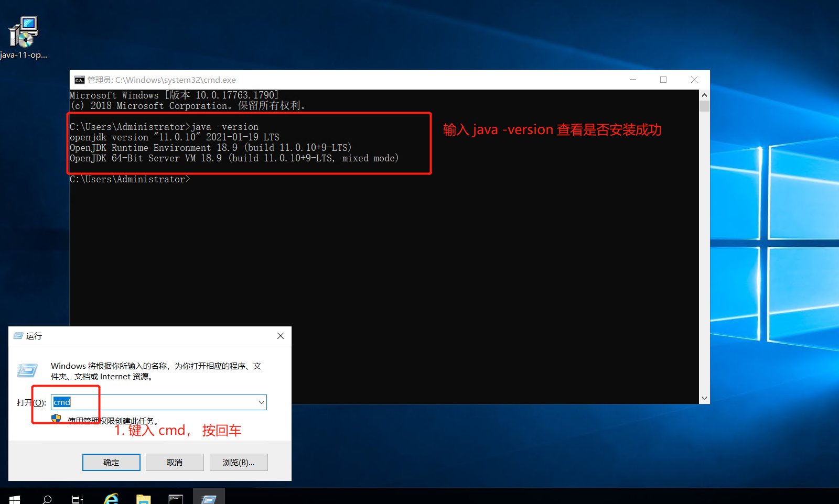Expand the 打开 combo box history dropdown
Screen dimensions: 839x504
[x=261, y=402]
